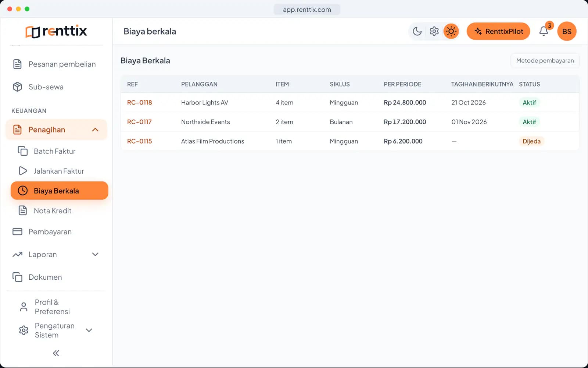
Task: Collapse the sidebar with double-chevron
Action: click(56, 353)
